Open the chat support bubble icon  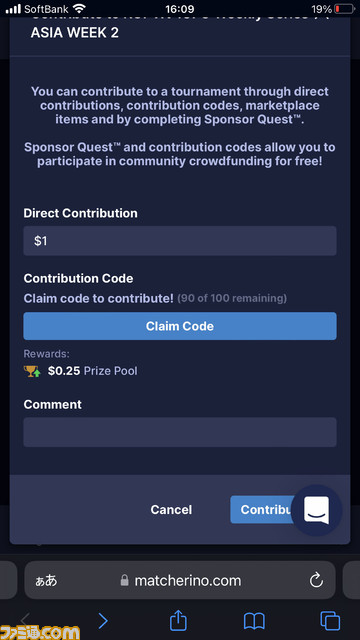316,510
